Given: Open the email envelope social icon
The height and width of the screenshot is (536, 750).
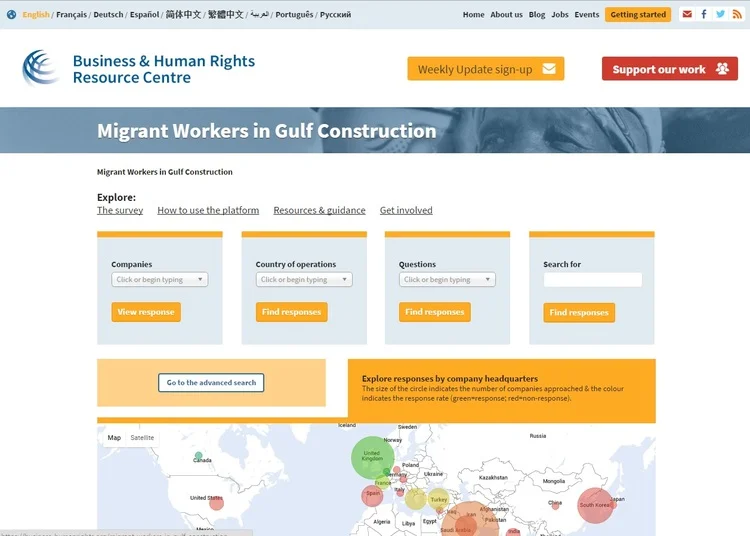Looking at the screenshot, I should (x=687, y=14).
